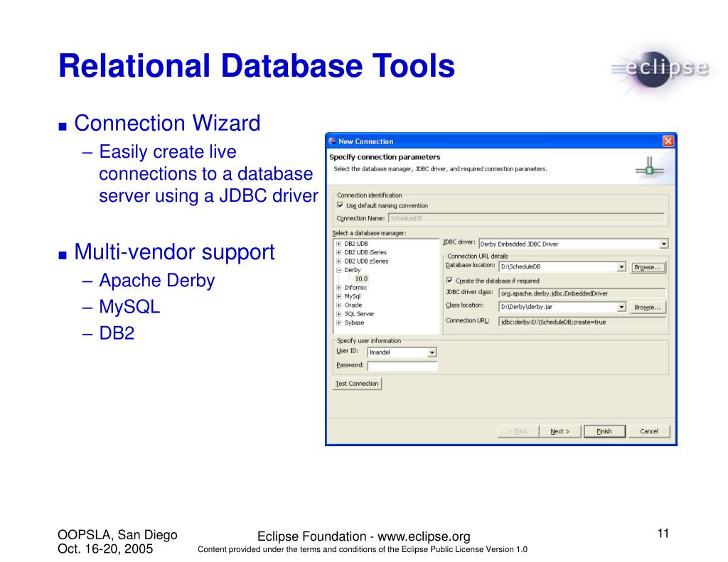Open the JDBC driver dropdown
The image size is (728, 562).
click(x=664, y=244)
